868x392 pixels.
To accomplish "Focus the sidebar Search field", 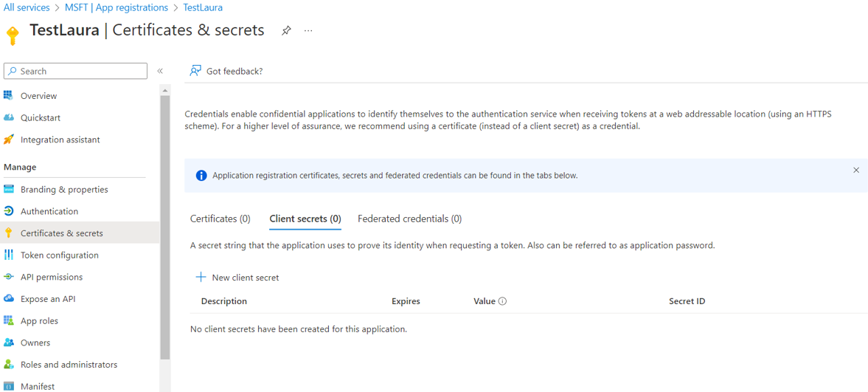I will click(x=75, y=71).
